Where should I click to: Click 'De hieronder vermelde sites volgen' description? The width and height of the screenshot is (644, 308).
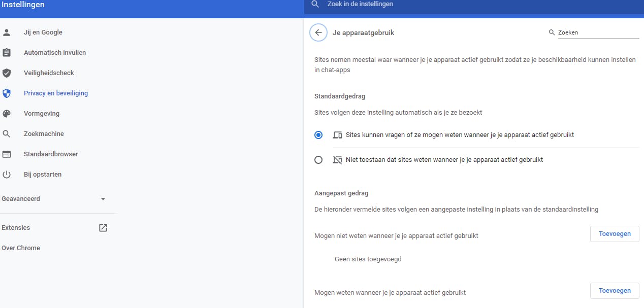tap(456, 209)
